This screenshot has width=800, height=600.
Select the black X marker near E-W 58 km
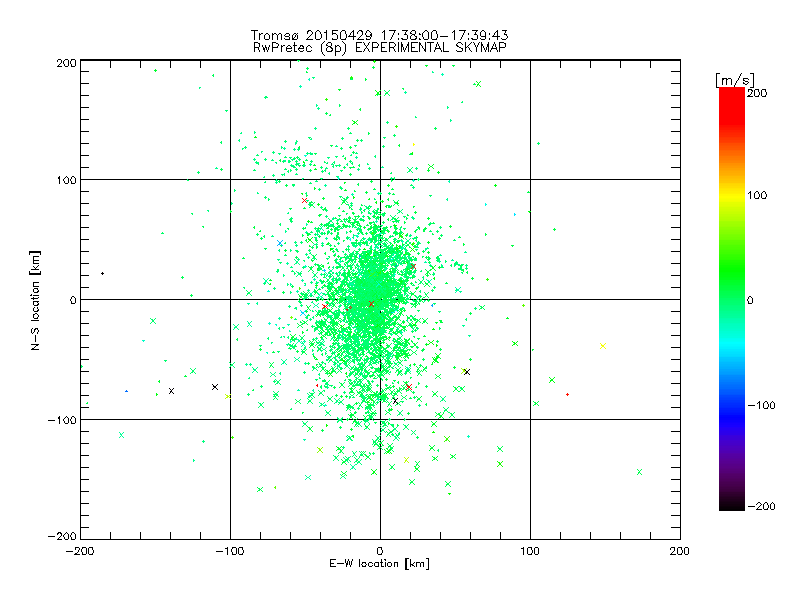[x=467, y=372]
